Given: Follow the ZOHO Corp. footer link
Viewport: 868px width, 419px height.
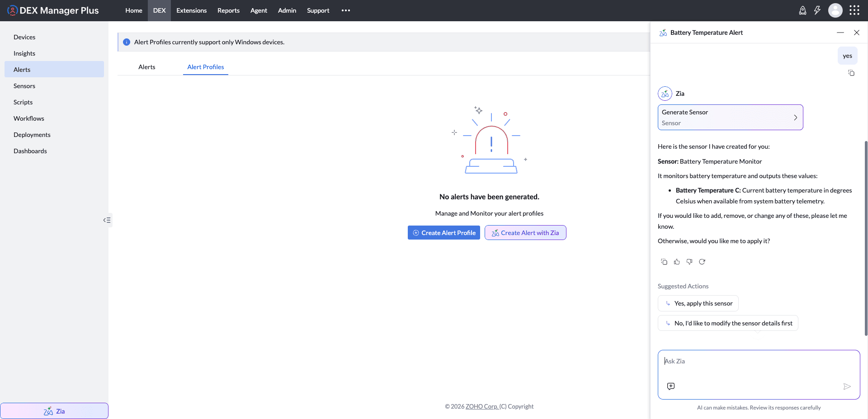Looking at the screenshot, I should pos(482,406).
